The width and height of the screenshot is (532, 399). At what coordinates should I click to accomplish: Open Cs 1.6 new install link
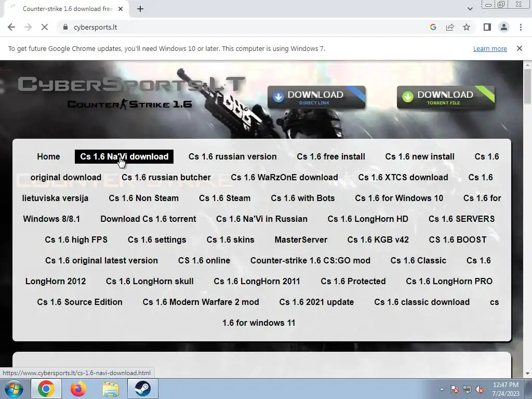click(x=420, y=156)
